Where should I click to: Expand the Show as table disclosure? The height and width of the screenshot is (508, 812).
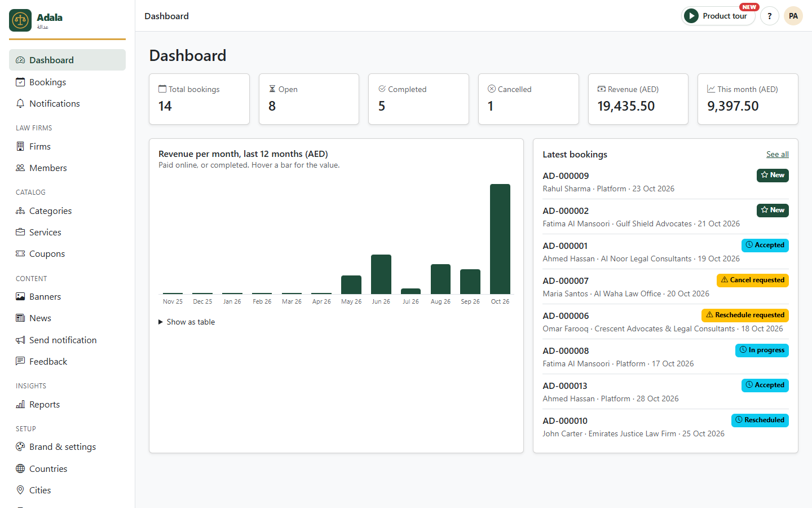(187, 322)
